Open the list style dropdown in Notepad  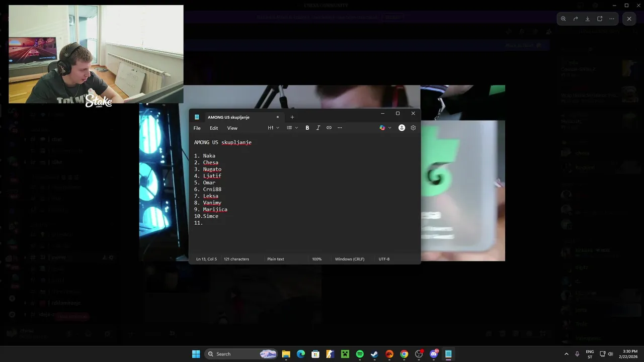click(x=292, y=128)
